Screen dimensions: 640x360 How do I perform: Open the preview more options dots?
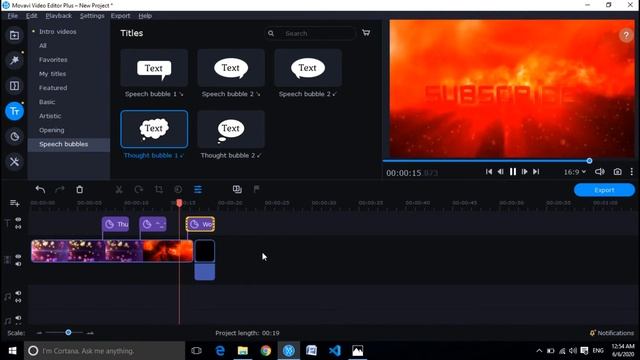631,172
